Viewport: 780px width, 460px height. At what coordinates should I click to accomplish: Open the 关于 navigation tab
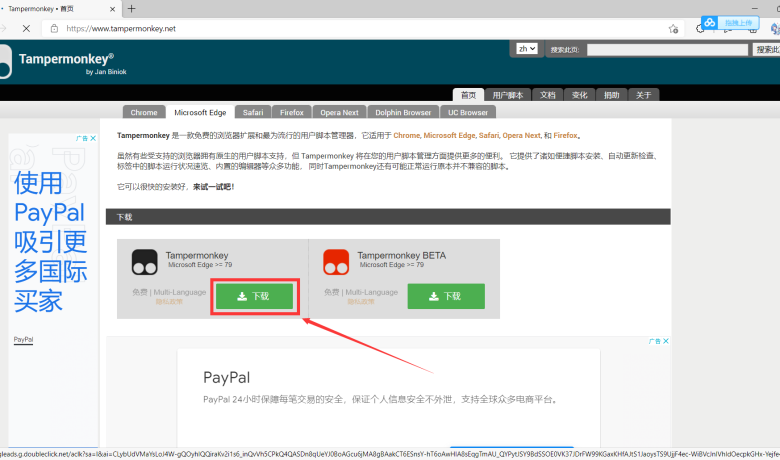tap(643, 95)
